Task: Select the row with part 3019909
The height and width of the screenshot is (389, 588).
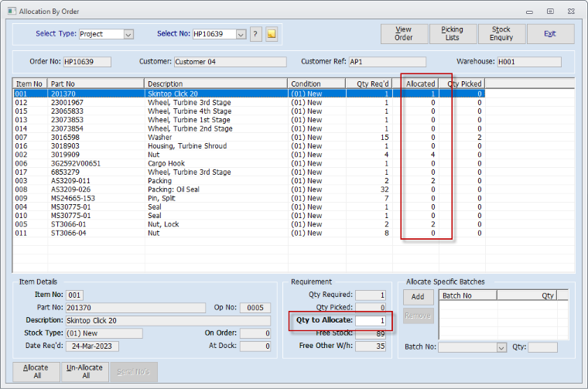Action: (249, 155)
